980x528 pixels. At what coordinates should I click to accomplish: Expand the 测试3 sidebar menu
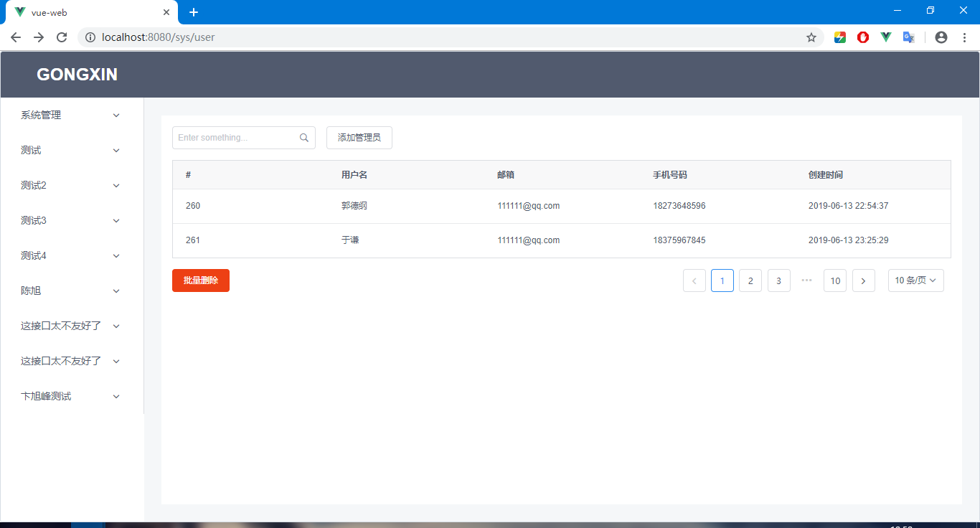click(x=72, y=220)
